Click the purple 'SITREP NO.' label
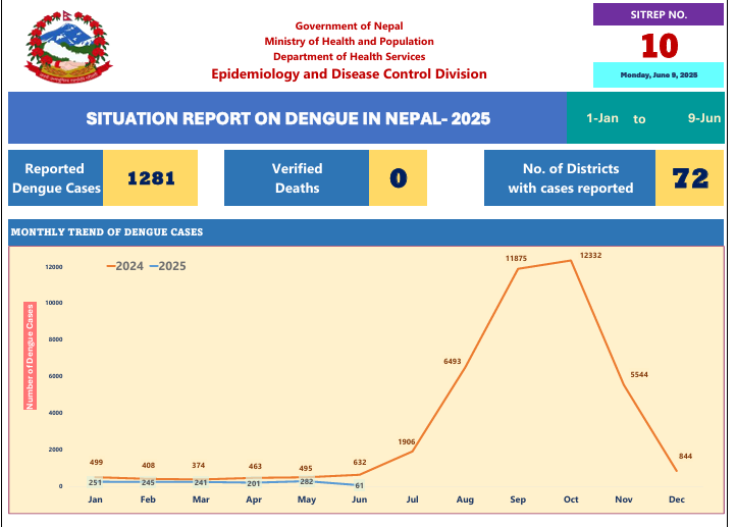 [x=658, y=15]
